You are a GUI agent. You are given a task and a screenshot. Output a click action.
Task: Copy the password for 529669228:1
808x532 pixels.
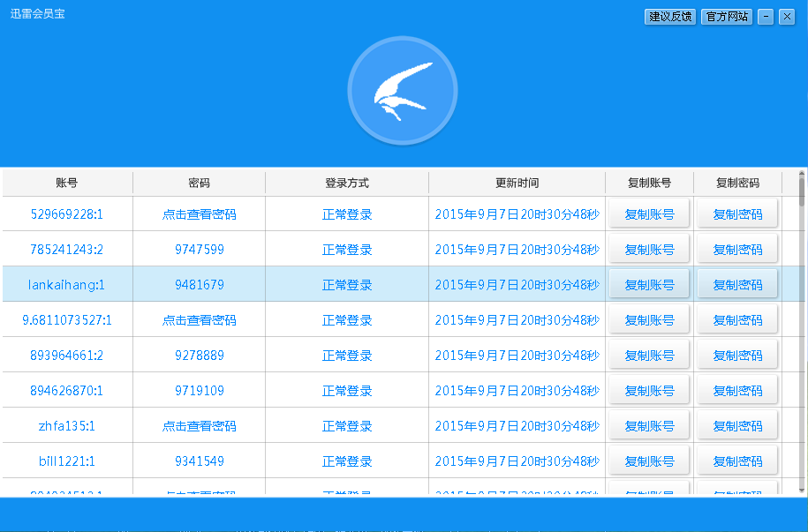tap(736, 213)
